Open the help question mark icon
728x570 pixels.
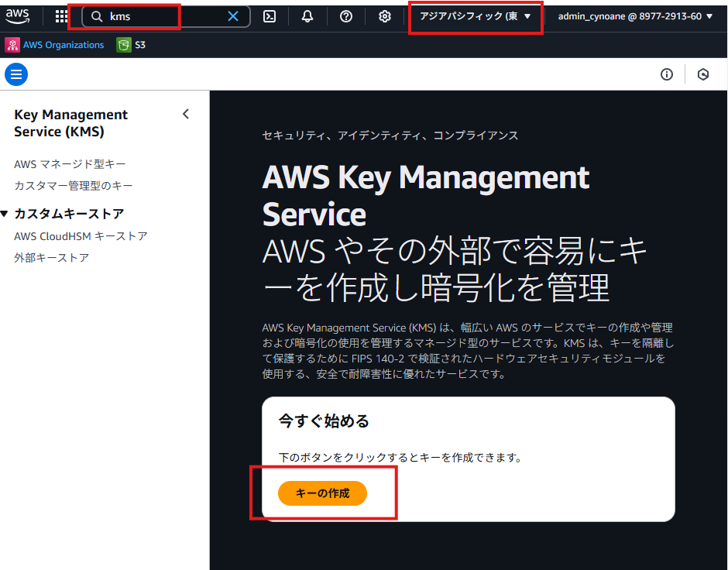(x=346, y=17)
